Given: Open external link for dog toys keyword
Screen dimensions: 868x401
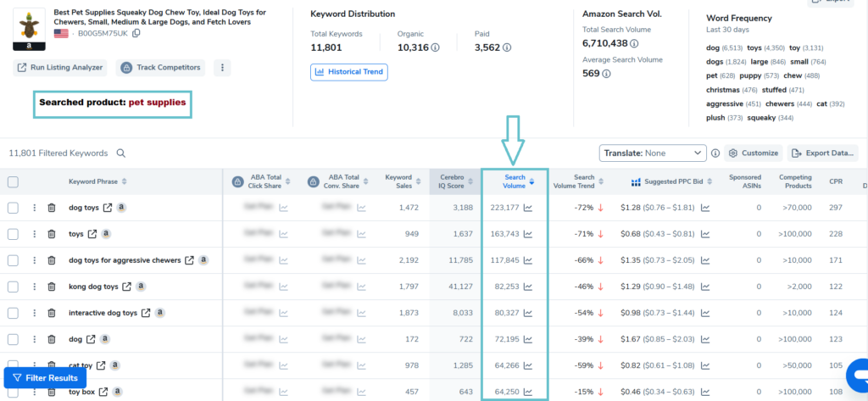Looking at the screenshot, I should [108, 207].
